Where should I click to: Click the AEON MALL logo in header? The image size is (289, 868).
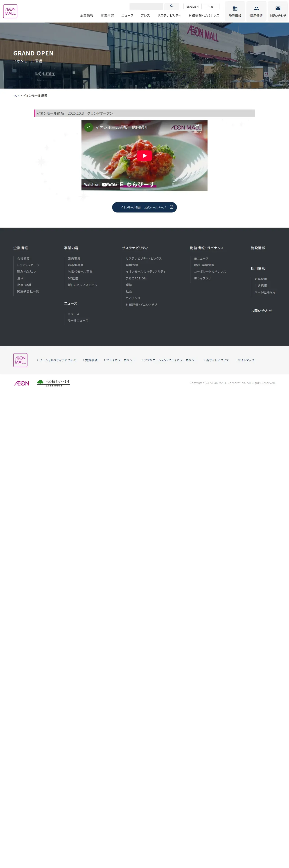[x=10, y=11]
